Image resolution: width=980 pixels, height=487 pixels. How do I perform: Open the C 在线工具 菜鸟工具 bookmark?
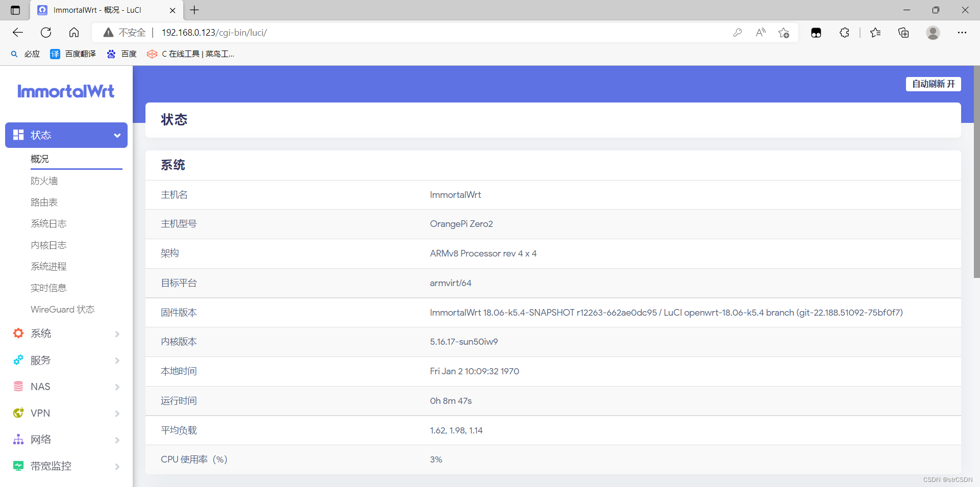coord(191,54)
